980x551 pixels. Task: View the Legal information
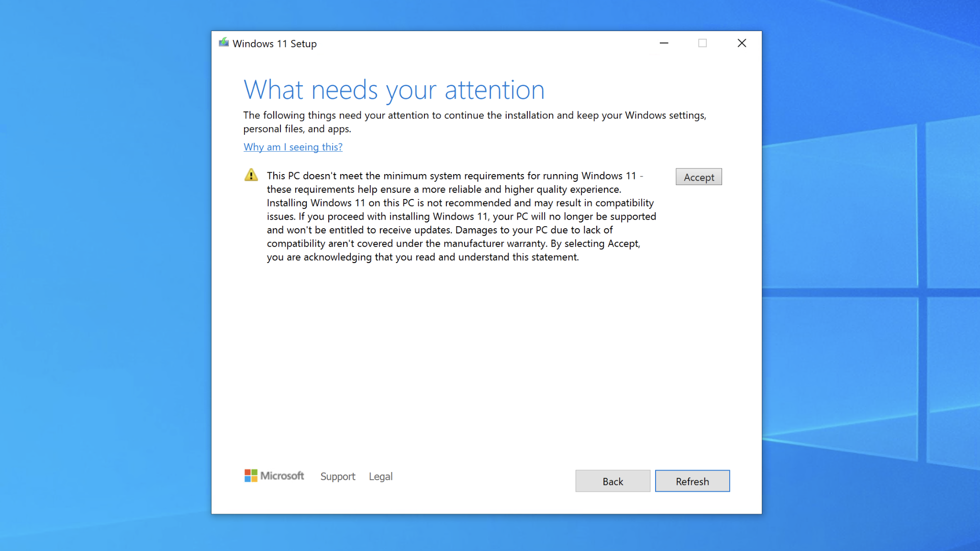click(380, 476)
